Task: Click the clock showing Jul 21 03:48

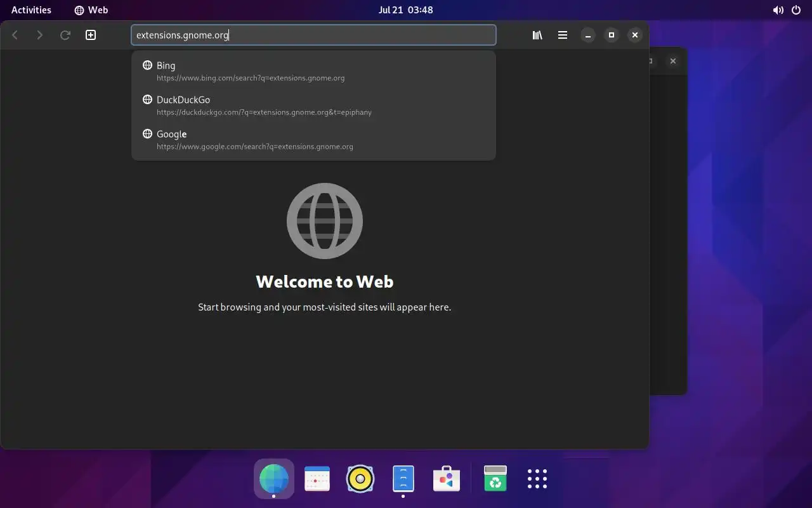Action: click(x=406, y=10)
